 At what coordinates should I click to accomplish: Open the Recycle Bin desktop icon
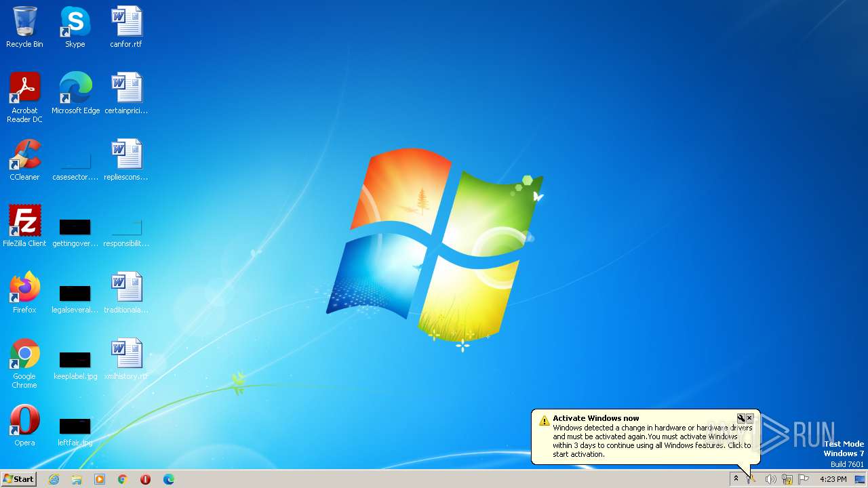tap(24, 27)
